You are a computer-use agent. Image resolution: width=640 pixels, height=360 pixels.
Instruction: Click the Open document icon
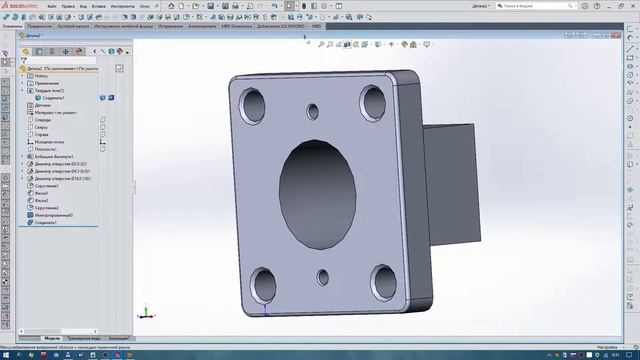(x=196, y=6)
